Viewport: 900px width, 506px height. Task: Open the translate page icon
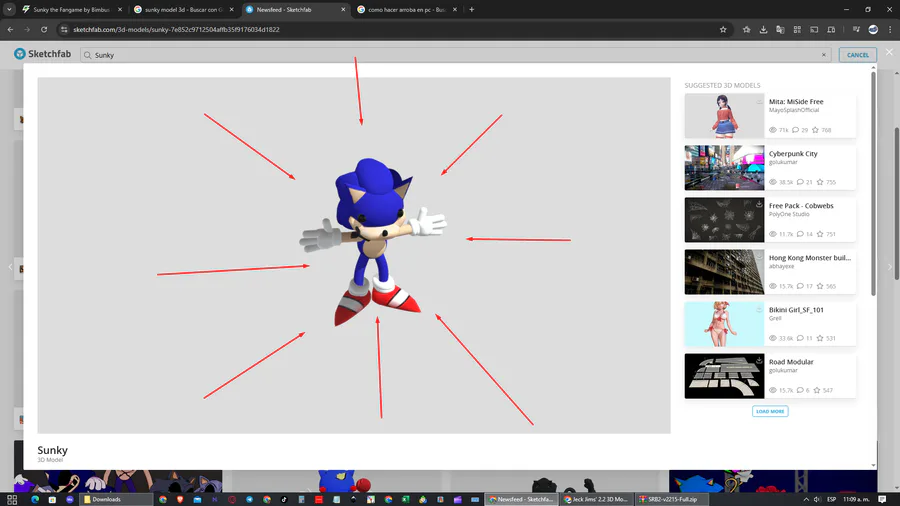(780, 29)
